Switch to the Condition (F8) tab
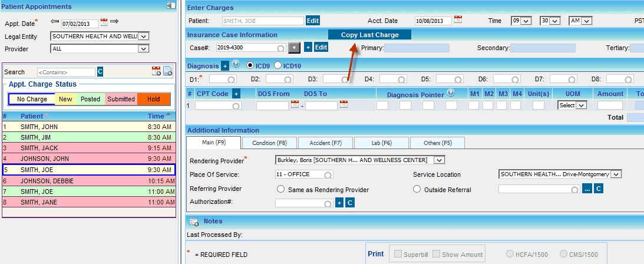This screenshot has height=264, width=644. 269,143
